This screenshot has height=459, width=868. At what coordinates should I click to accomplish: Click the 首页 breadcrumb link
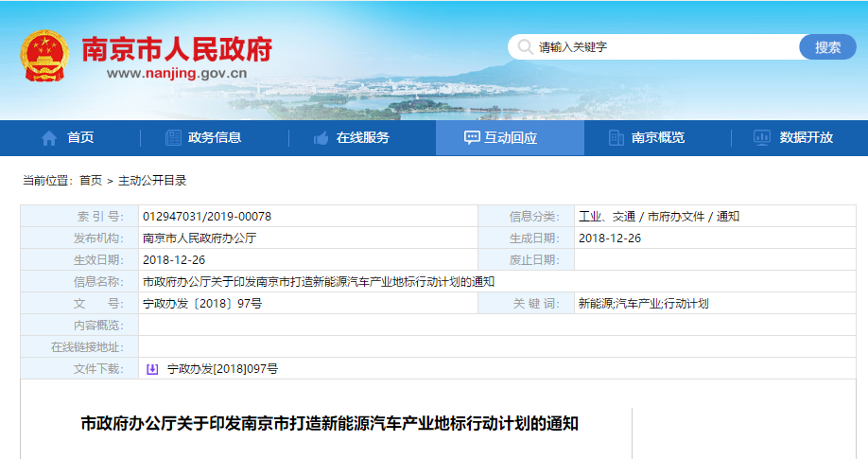(x=91, y=181)
